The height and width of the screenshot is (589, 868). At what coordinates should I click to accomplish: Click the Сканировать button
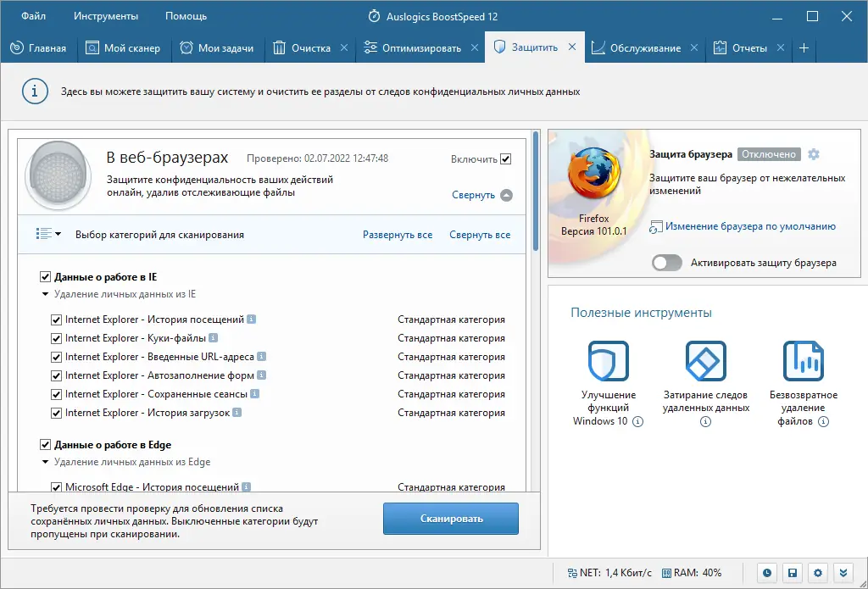(451, 519)
